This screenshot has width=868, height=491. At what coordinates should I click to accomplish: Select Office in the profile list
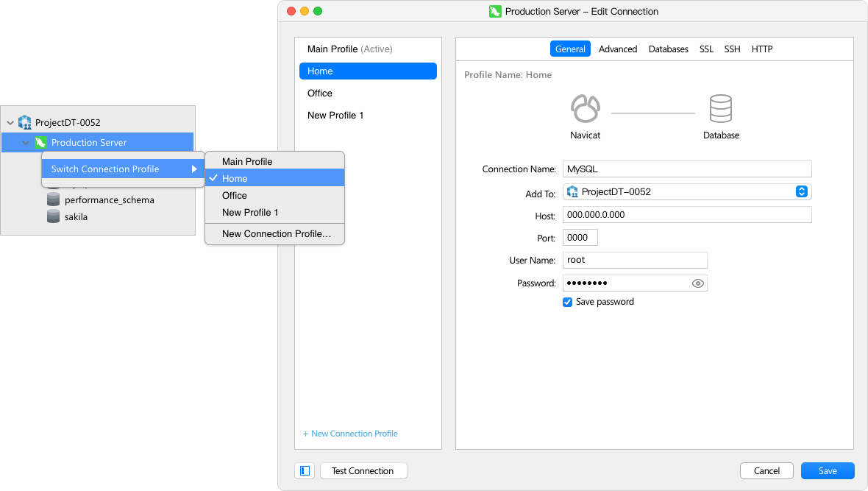(368, 93)
